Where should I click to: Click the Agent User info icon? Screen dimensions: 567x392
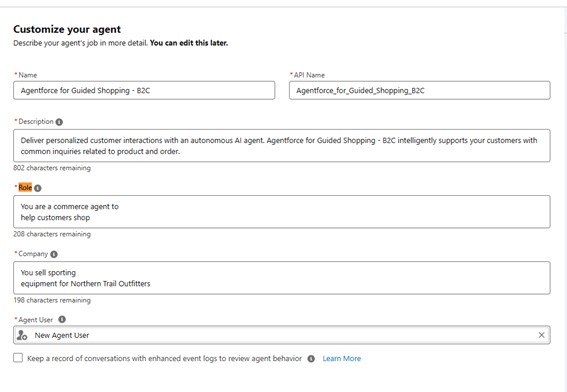[62, 319]
